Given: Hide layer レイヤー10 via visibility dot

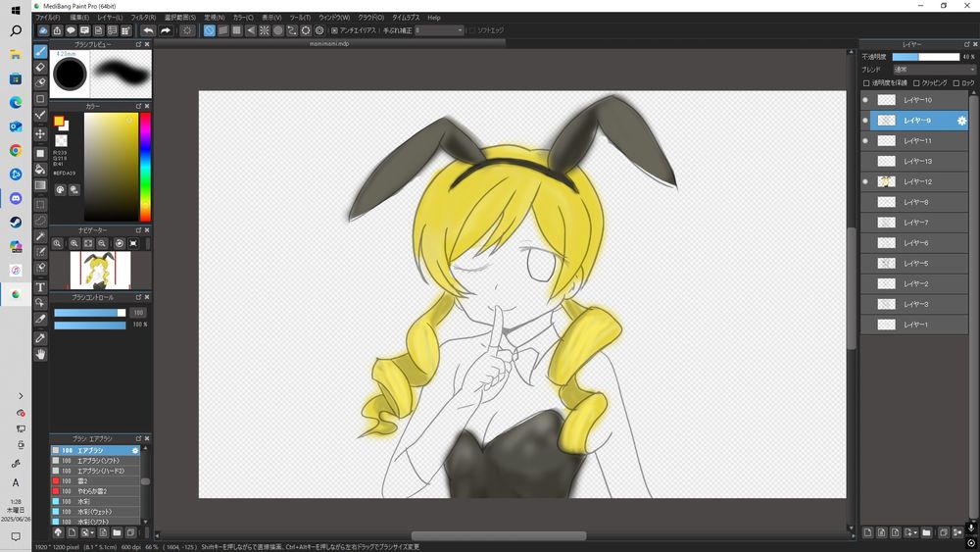Looking at the screenshot, I should point(864,100).
